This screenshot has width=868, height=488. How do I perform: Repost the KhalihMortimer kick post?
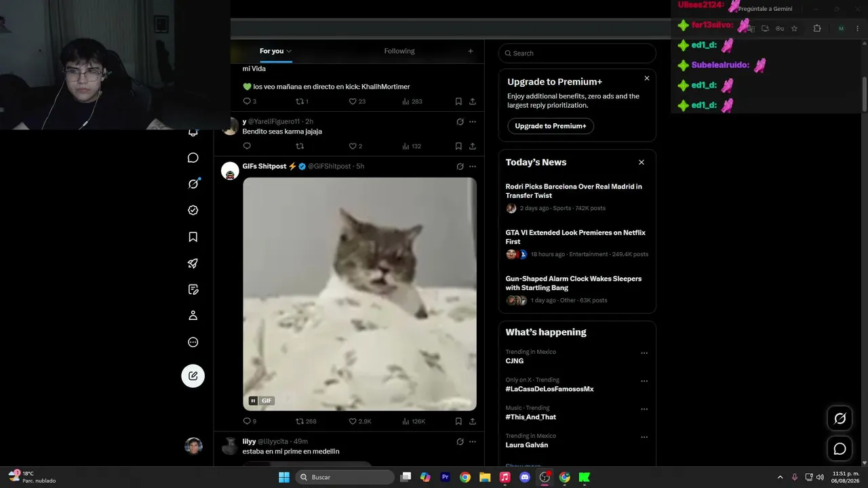(x=302, y=102)
